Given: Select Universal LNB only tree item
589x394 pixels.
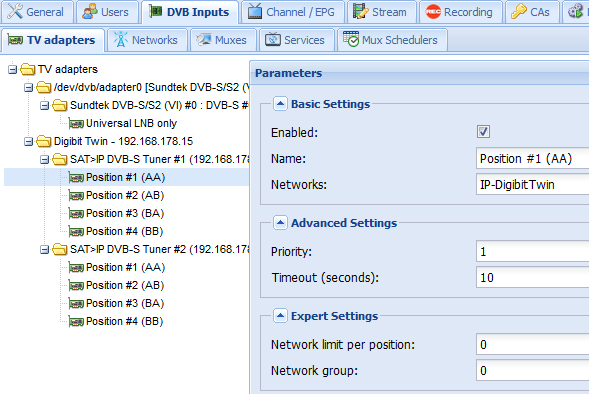Looking at the screenshot, I should [x=131, y=124].
